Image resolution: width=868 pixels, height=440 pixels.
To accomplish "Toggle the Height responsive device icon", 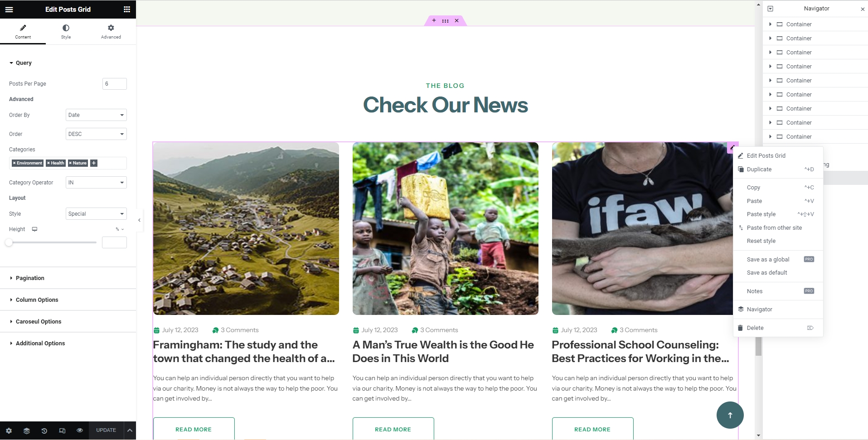I will (x=34, y=229).
